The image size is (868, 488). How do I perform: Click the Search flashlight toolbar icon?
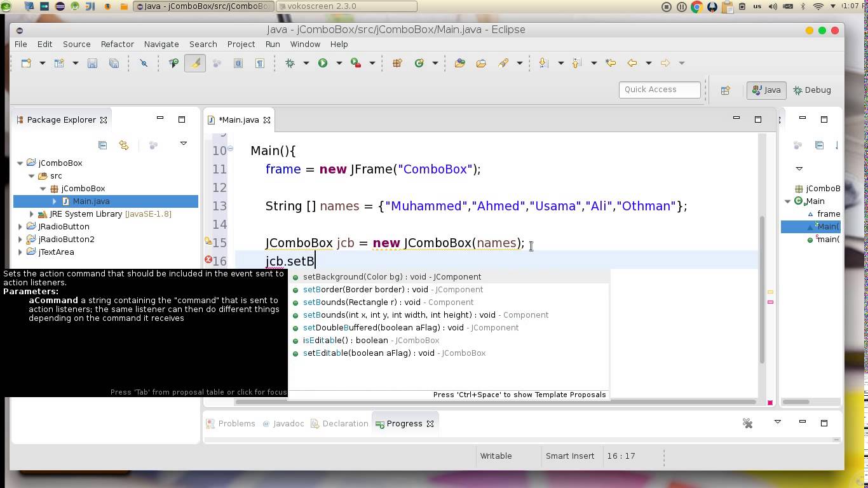pos(503,63)
